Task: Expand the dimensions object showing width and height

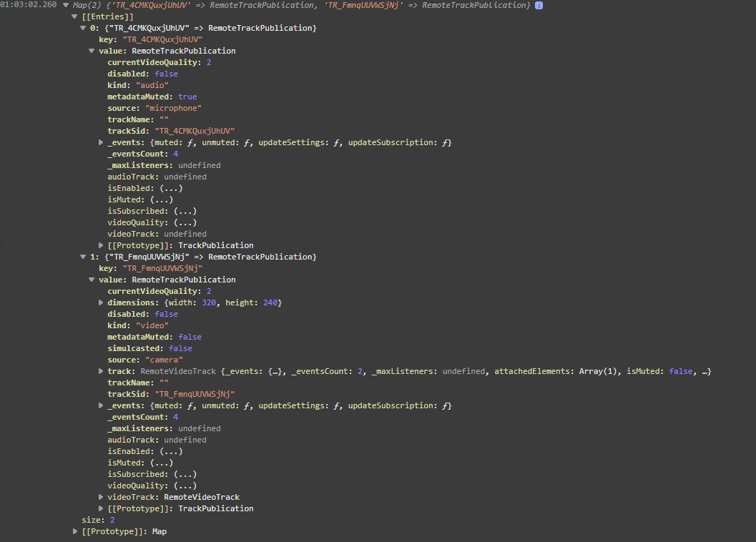Action: 100,302
